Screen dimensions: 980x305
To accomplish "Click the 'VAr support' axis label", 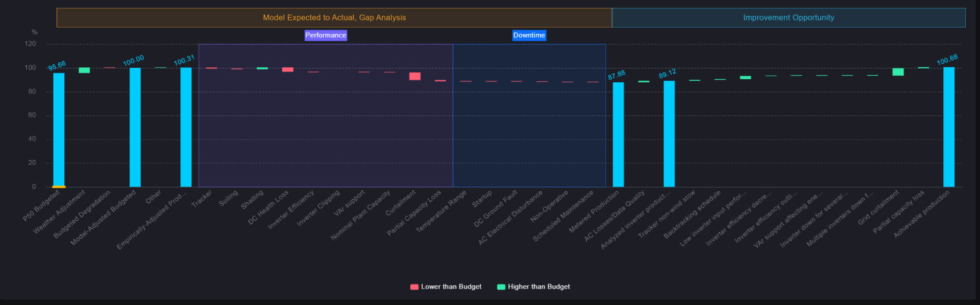I will point(349,203).
